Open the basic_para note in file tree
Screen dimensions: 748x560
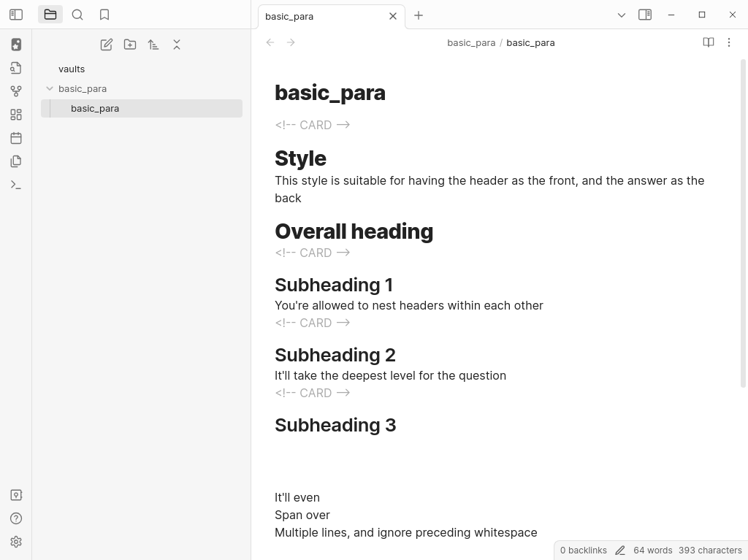point(95,108)
